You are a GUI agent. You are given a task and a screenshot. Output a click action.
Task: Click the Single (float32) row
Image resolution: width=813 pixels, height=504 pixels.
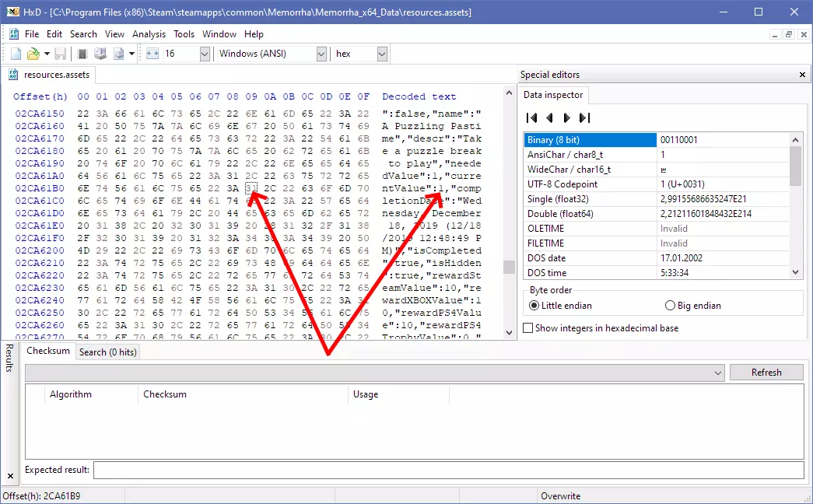[656, 199]
